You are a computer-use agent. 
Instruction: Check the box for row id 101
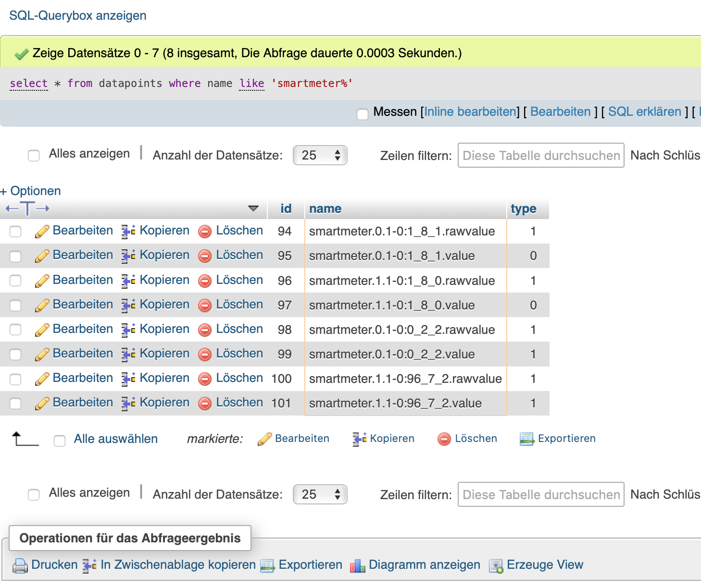15,404
